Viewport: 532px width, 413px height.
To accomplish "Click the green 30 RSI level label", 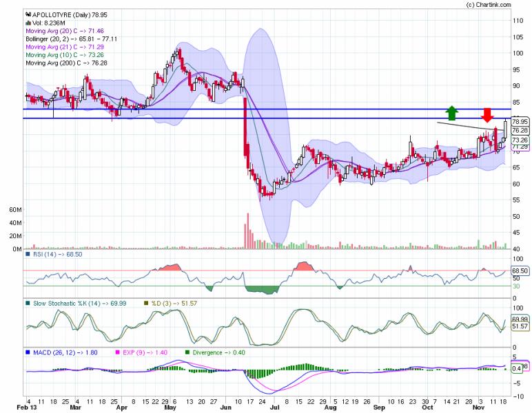I will 516,286.
